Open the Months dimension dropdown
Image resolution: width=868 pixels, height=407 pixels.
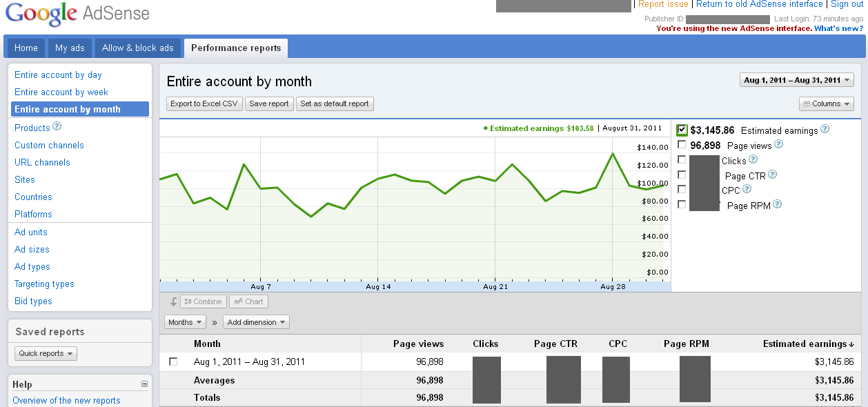click(185, 322)
